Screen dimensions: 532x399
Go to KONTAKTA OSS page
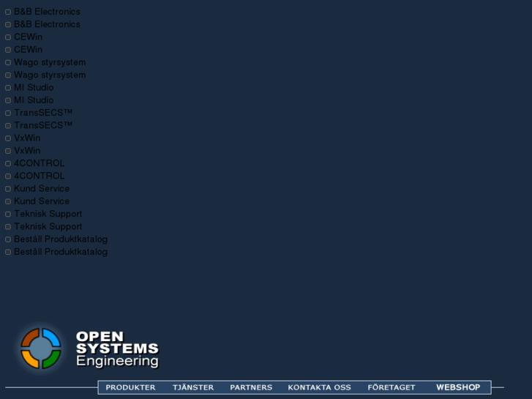[x=319, y=387]
